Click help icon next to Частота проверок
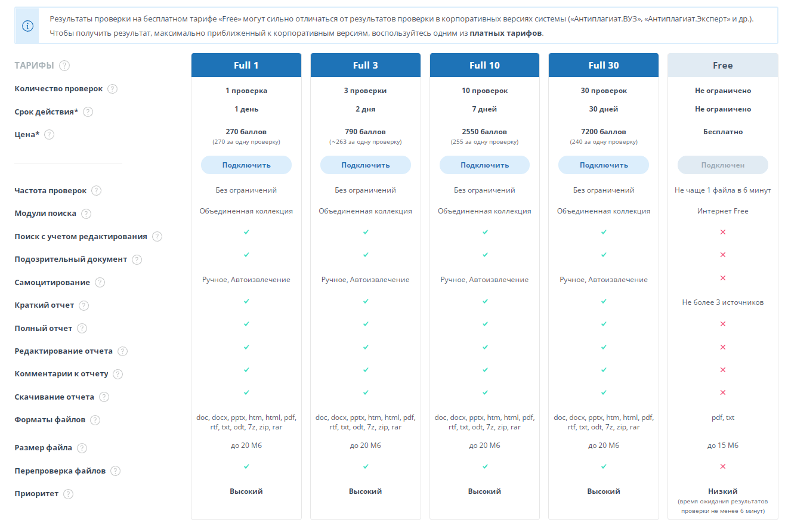The height and width of the screenshot is (532, 785). pos(96,191)
